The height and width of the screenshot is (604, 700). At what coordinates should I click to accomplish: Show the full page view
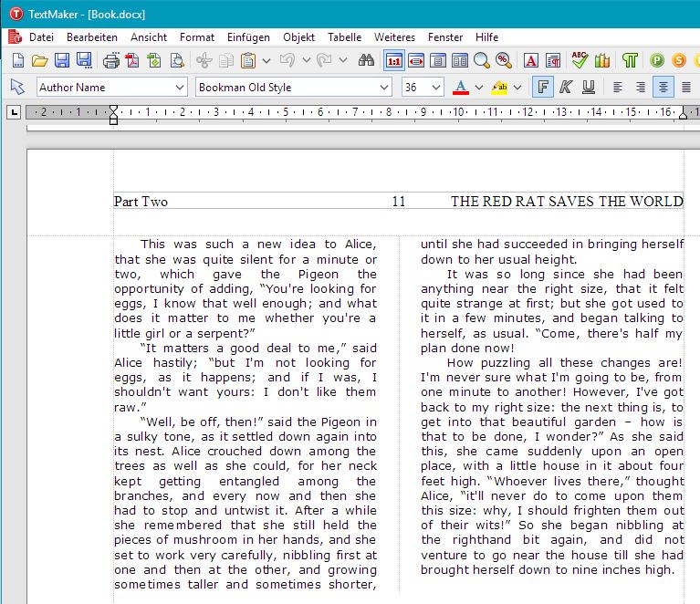[438, 60]
